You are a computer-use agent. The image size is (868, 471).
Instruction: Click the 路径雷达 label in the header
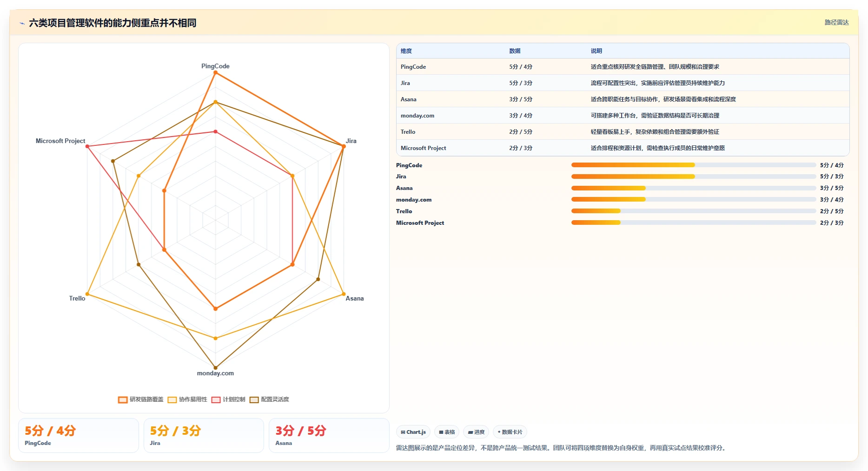click(x=836, y=22)
